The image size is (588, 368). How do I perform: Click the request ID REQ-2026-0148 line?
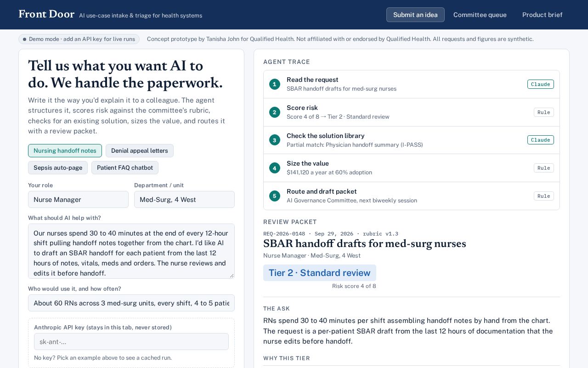click(331, 234)
